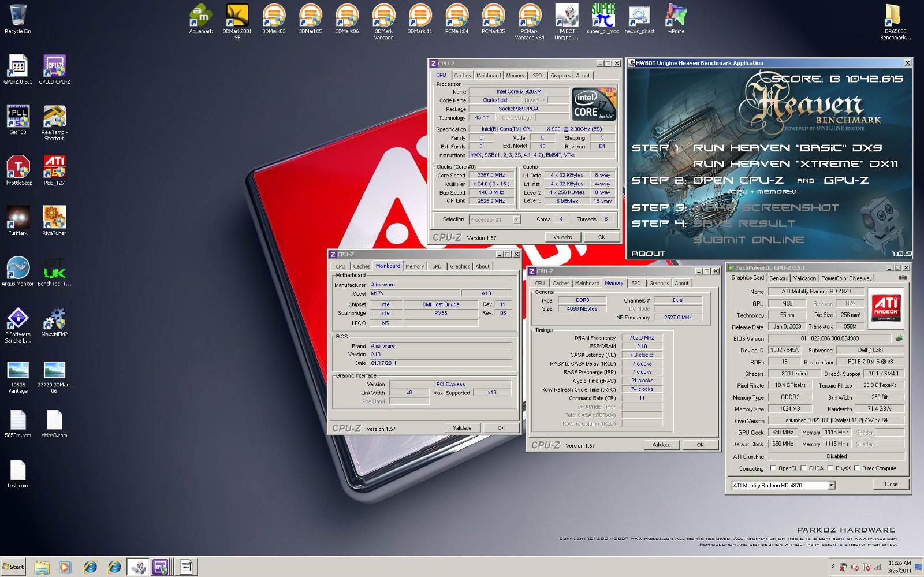Open the SPD tab in the Mainboard CPU-Z window
The image size is (924, 577).
tap(437, 267)
